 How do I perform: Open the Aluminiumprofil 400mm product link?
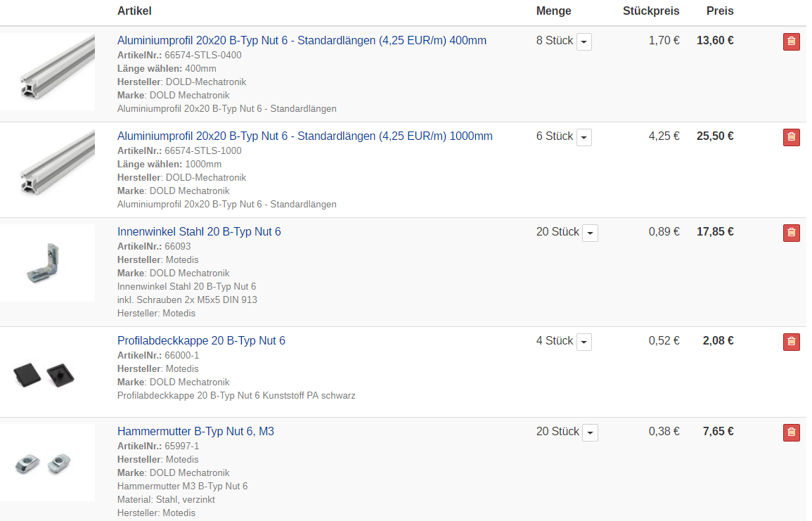pyautogui.click(x=302, y=41)
